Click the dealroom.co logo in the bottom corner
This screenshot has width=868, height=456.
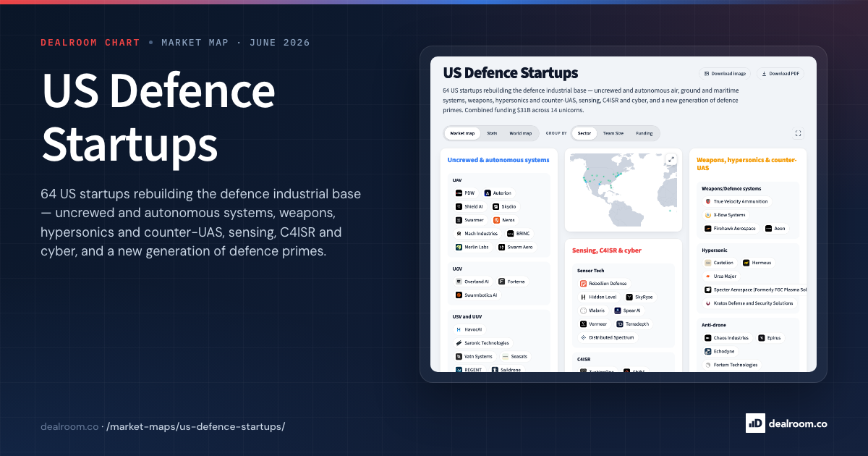pos(786,423)
